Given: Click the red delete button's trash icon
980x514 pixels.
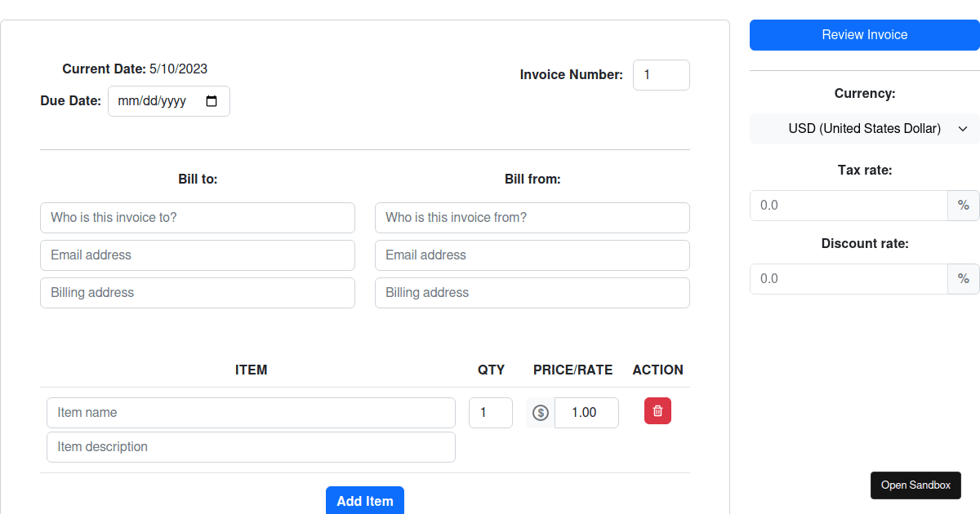Looking at the screenshot, I should click(657, 411).
